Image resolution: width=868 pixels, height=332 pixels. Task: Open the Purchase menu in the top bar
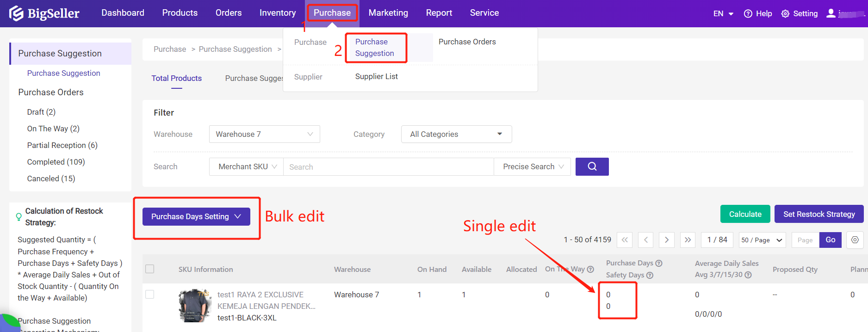click(x=332, y=13)
